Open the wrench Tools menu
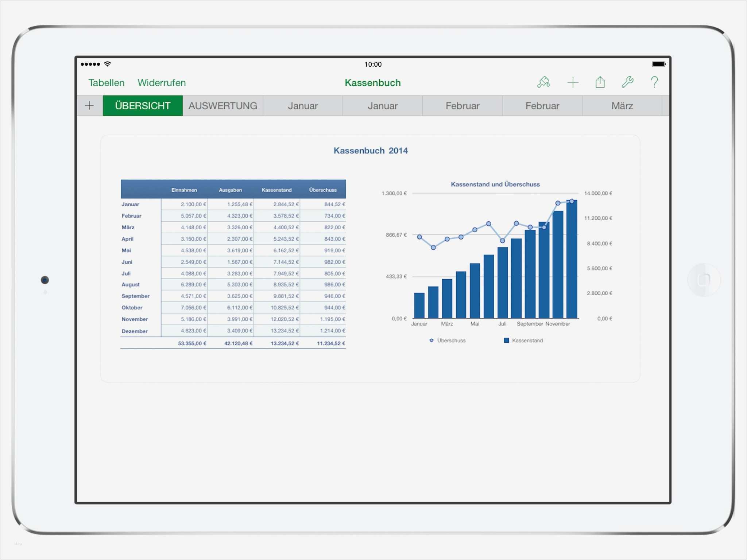The image size is (747, 560). tap(627, 82)
